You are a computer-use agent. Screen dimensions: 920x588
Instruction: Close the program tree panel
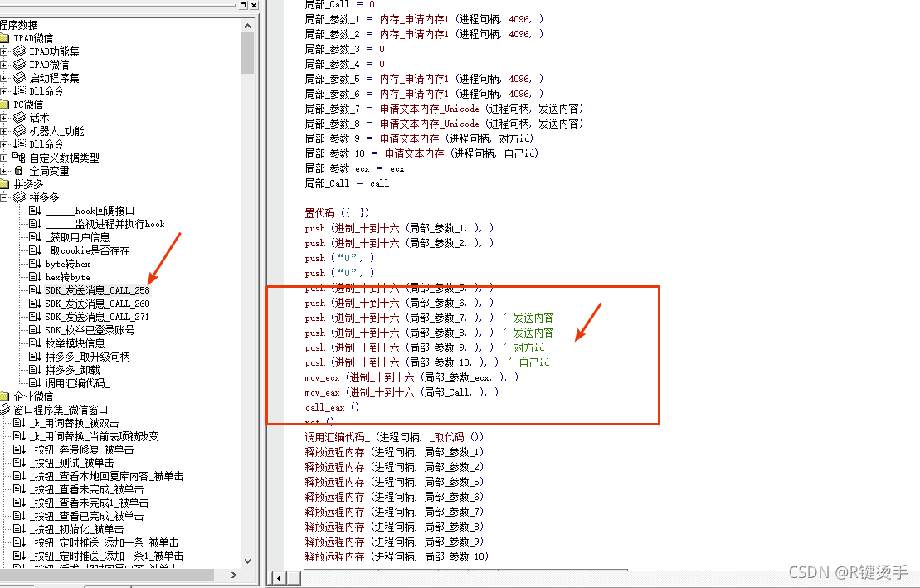254,5
